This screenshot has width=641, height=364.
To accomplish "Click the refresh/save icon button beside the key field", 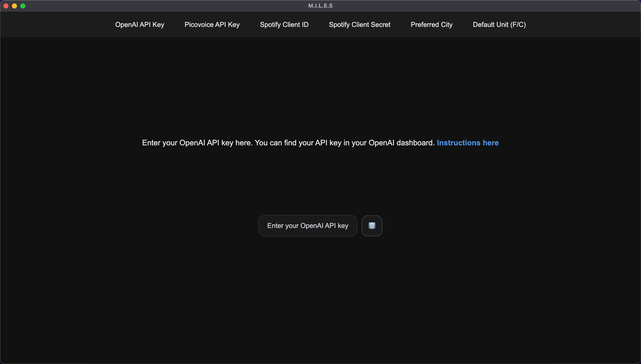I will tap(372, 226).
